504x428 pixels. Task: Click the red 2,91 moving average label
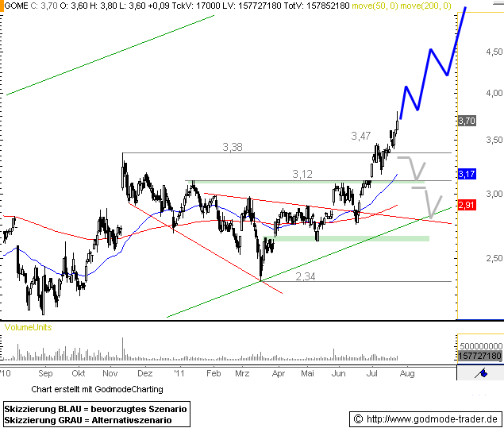point(467,205)
